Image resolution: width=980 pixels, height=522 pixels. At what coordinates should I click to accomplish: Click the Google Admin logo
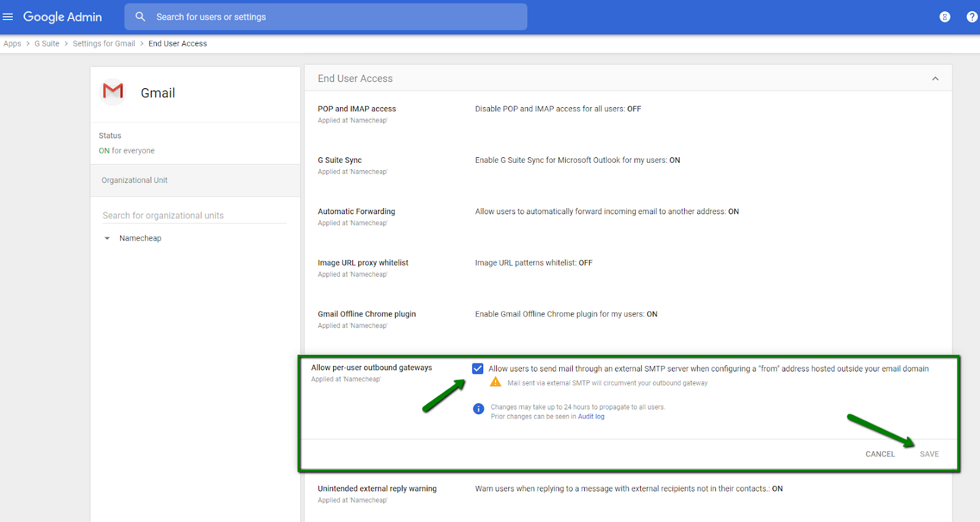click(62, 17)
